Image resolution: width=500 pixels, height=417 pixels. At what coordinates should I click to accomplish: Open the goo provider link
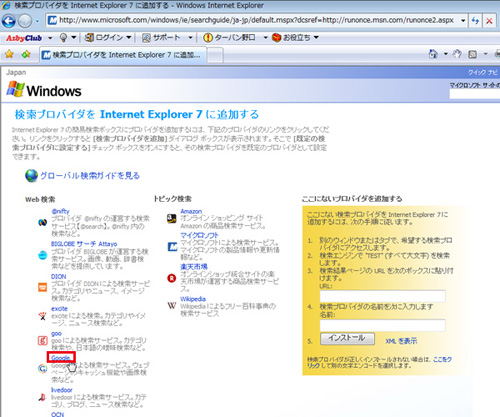point(56,333)
